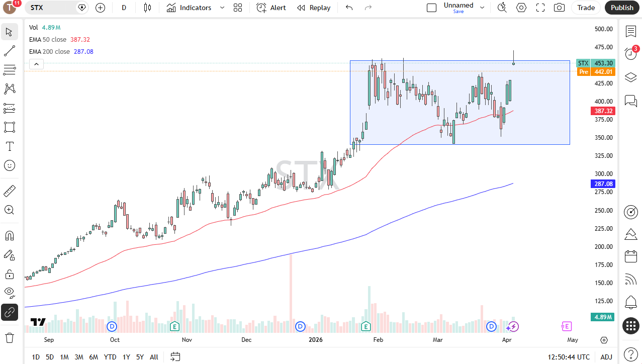Open the help center question icon
Image resolution: width=642 pixels, height=364 pixels.
coord(631,353)
